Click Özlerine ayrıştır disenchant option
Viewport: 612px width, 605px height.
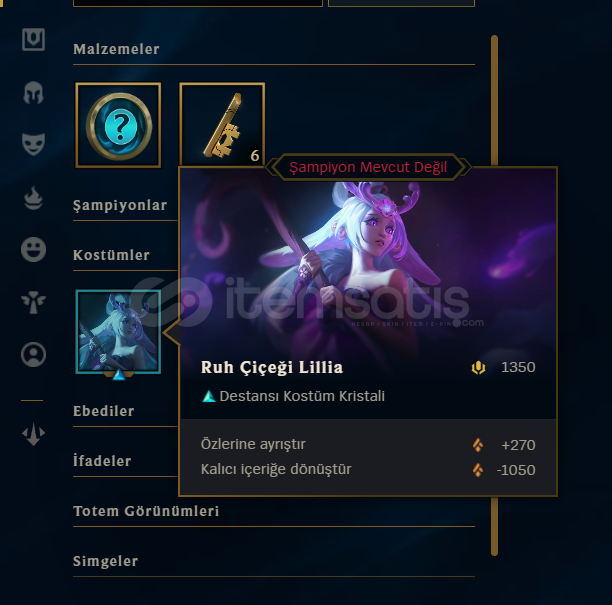(x=368, y=445)
